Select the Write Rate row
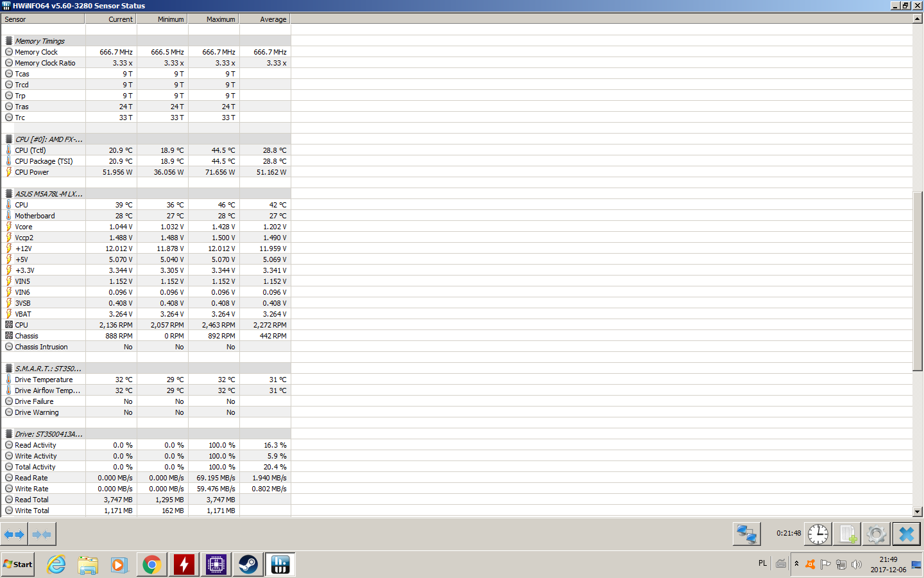Image resolution: width=924 pixels, height=578 pixels. click(x=146, y=489)
